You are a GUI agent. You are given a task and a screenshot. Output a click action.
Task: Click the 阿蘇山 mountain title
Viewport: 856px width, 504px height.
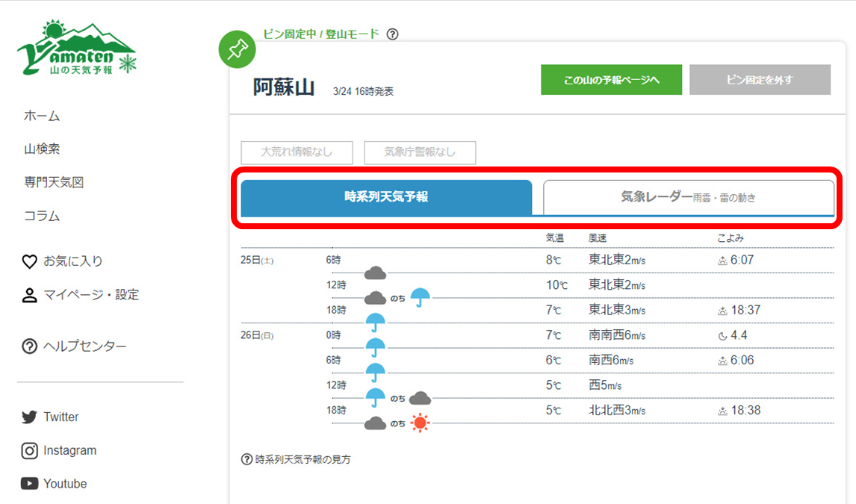point(284,87)
